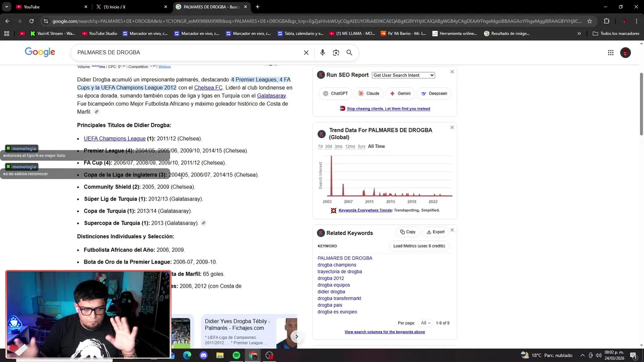Open Discord from the taskbar
This screenshot has width=644, height=362.
pos(203,355)
